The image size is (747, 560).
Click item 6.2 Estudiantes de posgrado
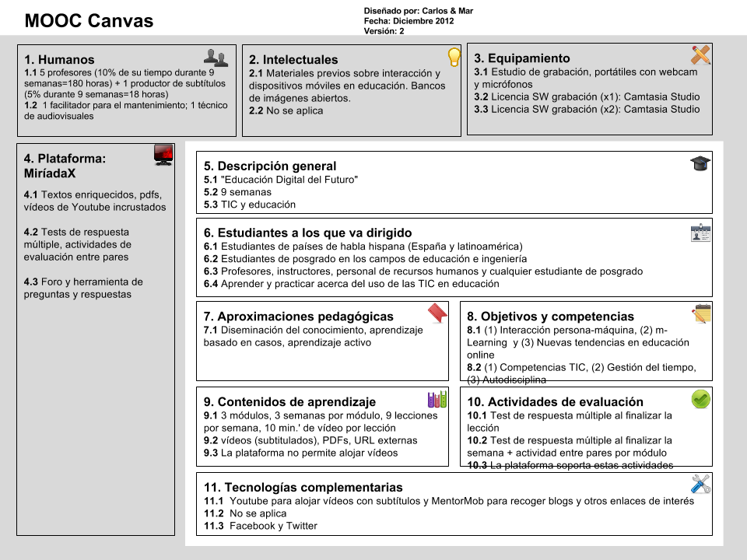click(x=366, y=258)
